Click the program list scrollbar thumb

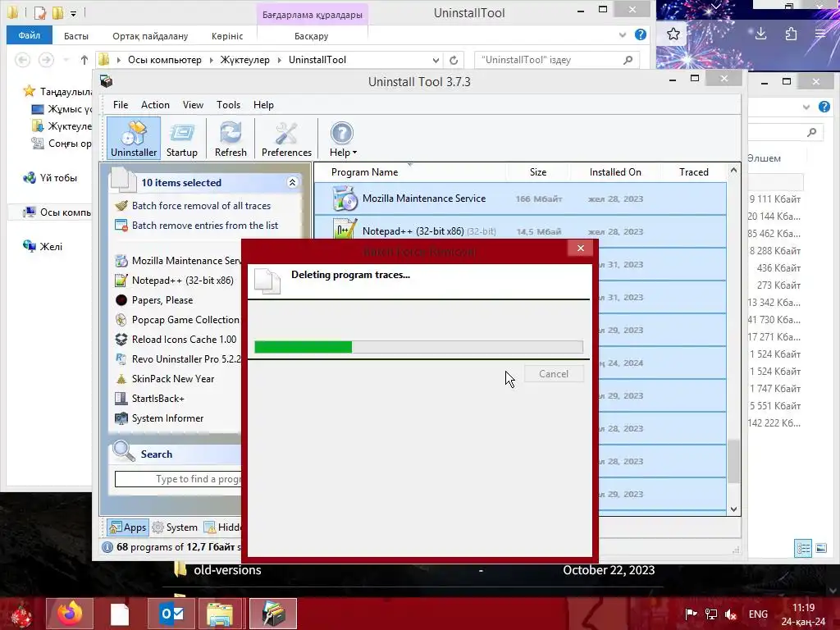[x=734, y=461]
